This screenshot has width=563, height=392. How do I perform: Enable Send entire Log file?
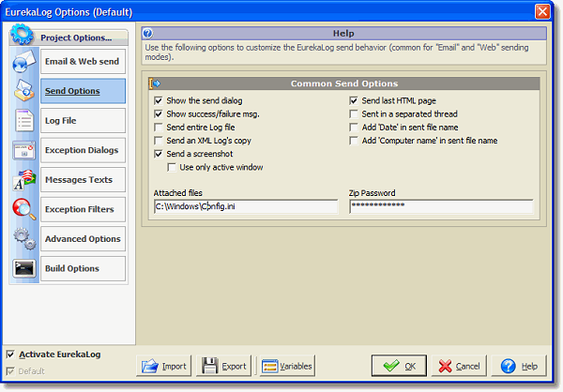159,128
